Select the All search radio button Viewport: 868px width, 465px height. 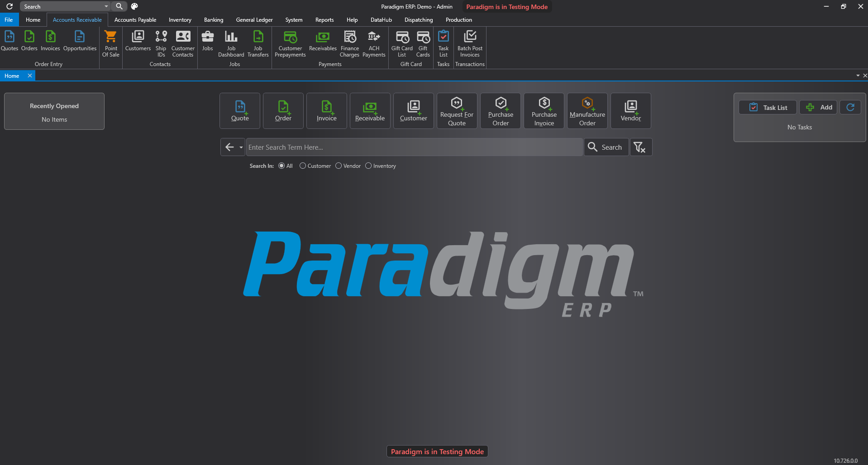pos(281,166)
